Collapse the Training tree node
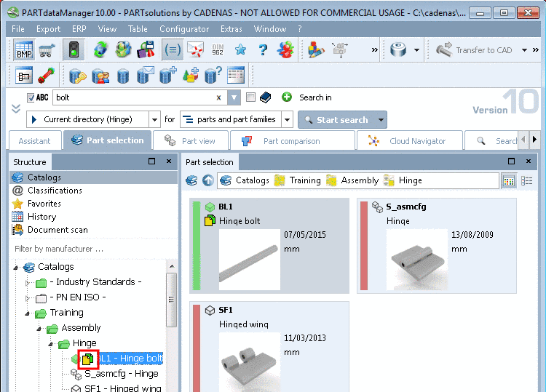The image size is (546, 392). (28, 313)
